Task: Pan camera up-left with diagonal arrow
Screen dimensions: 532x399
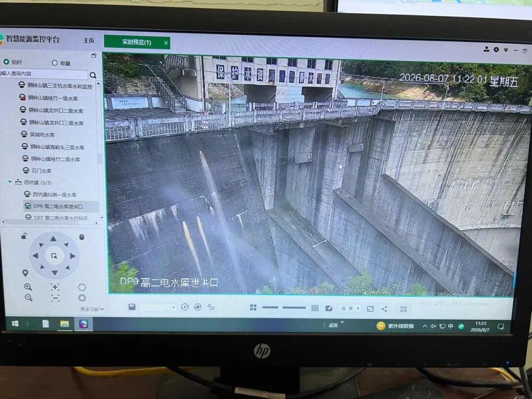Action: pos(41,245)
